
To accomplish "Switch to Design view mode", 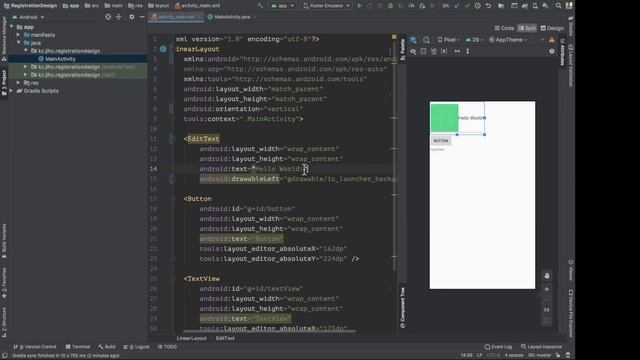I will coord(552,28).
